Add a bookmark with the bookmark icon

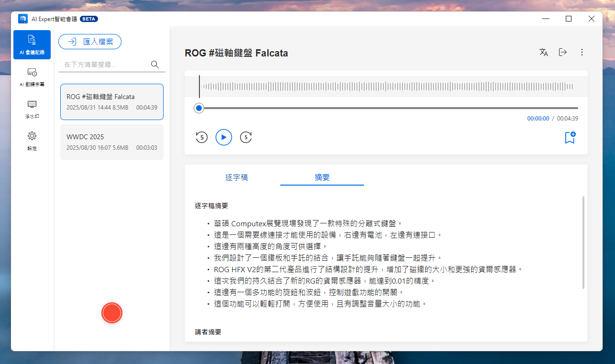click(570, 138)
